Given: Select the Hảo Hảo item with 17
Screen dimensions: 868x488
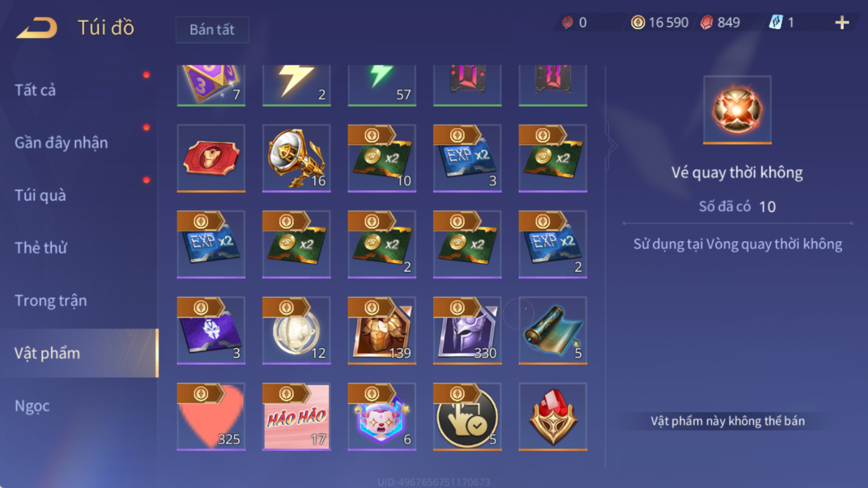Looking at the screenshot, I should 297,417.
